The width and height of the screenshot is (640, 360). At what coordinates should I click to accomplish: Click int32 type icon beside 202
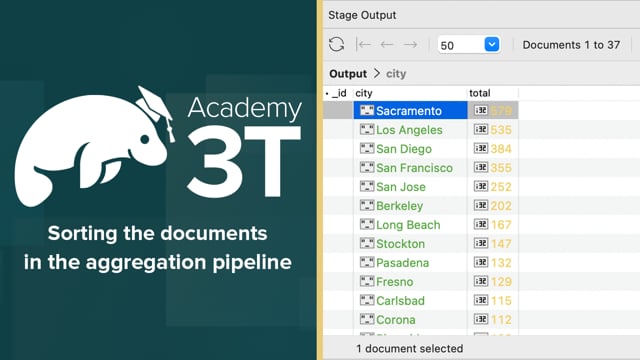[480, 205]
